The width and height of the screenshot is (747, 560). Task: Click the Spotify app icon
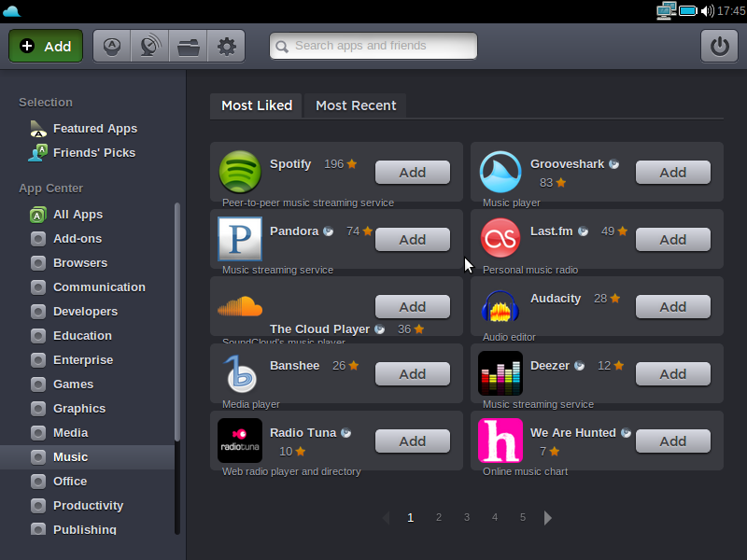[x=240, y=172]
